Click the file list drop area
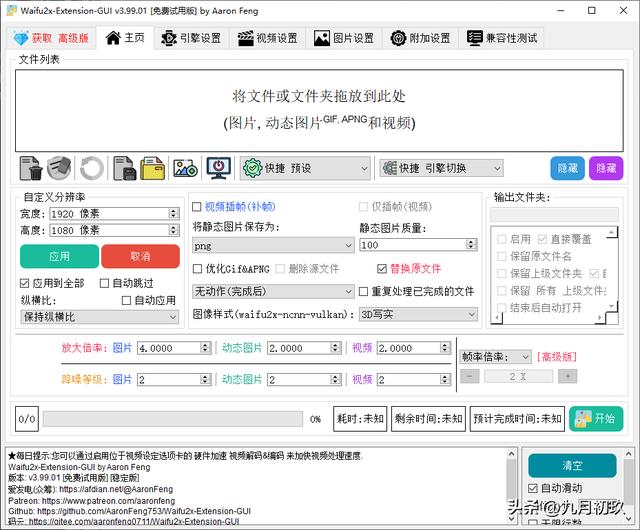The height and width of the screenshot is (530, 640). click(319, 110)
